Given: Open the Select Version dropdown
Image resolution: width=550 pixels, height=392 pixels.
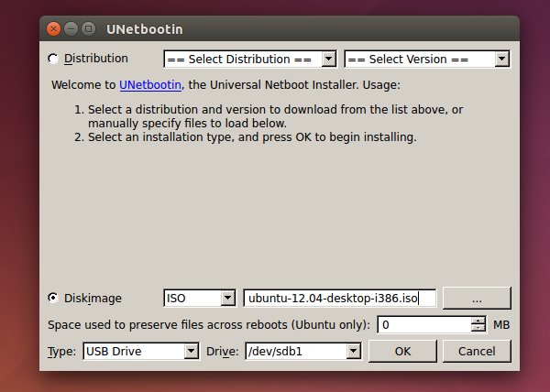Looking at the screenshot, I should tap(427, 59).
